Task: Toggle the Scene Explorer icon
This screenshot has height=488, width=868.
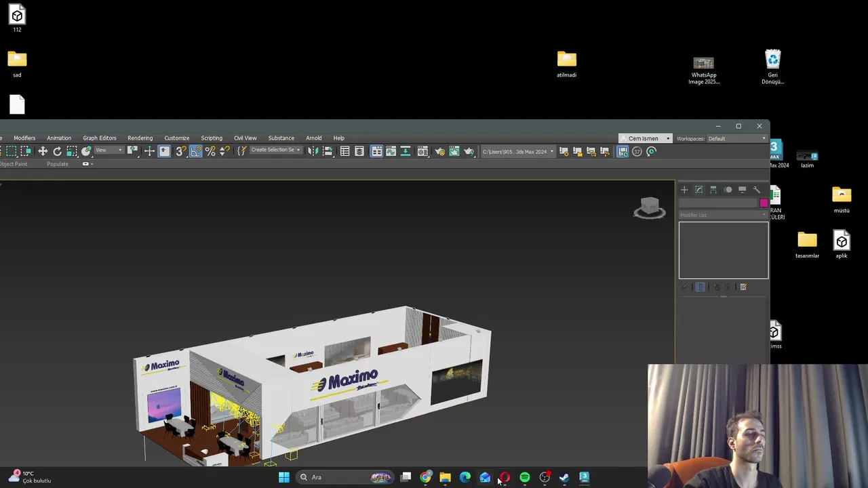Action: tap(344, 151)
